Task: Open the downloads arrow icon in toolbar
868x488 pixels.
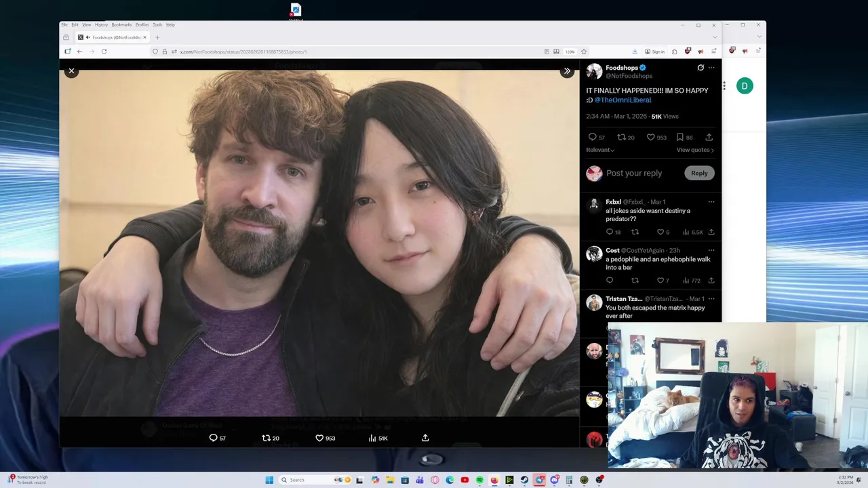Action: (x=635, y=52)
